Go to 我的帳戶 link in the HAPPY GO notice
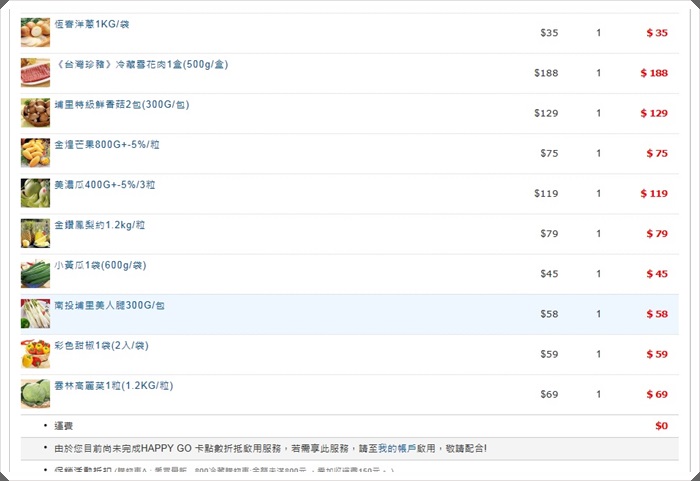Image resolution: width=700 pixels, height=481 pixels. 395,449
